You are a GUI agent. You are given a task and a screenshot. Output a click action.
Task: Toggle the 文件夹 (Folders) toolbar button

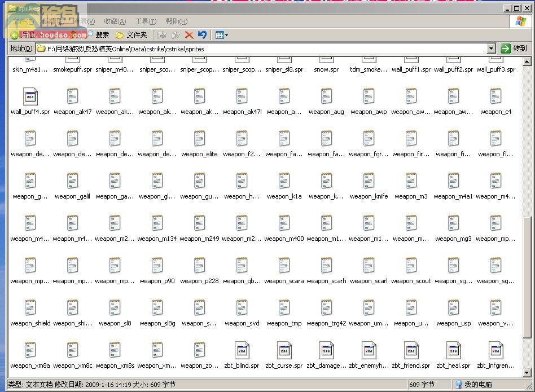click(x=131, y=35)
